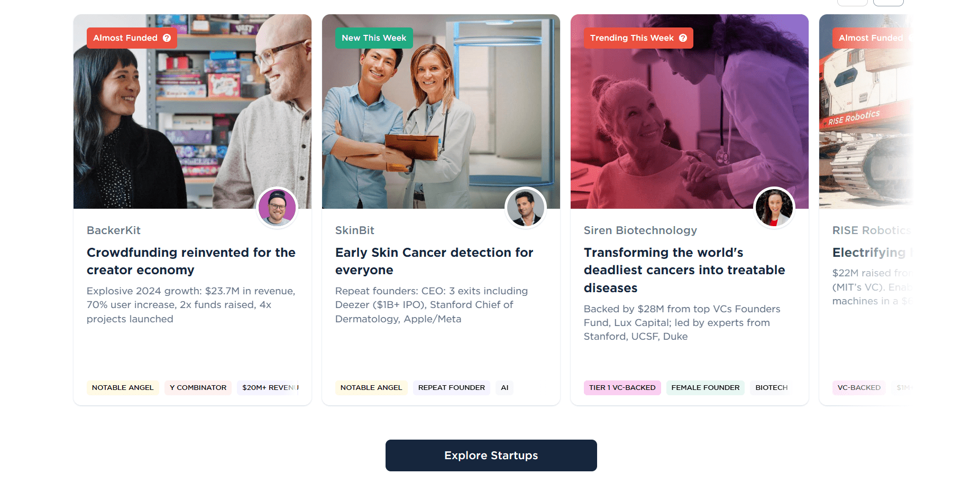Select the Y COMBINATOR tag
Screen dimensions: 980x484
198,388
